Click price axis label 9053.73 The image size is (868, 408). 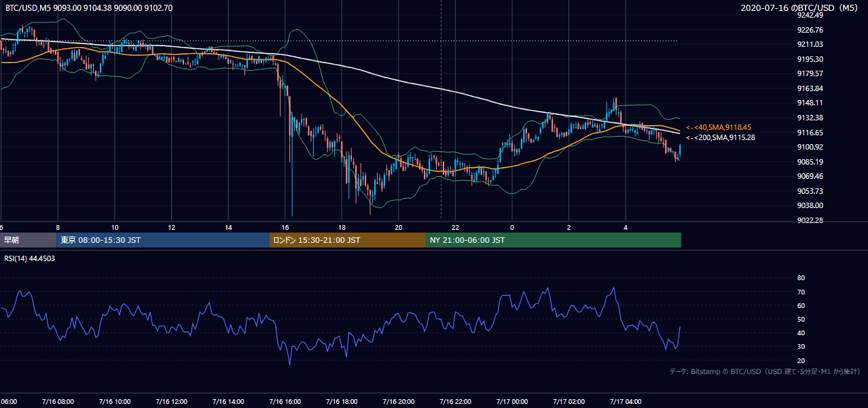810,191
